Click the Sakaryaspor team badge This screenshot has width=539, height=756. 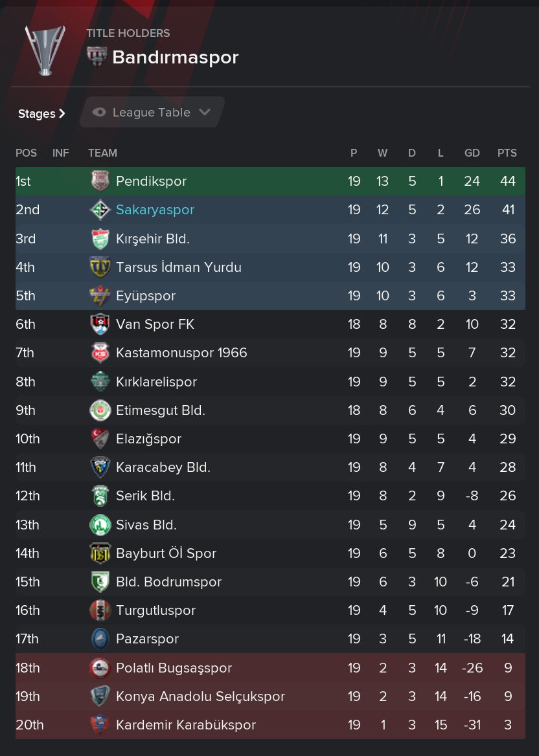point(100,210)
